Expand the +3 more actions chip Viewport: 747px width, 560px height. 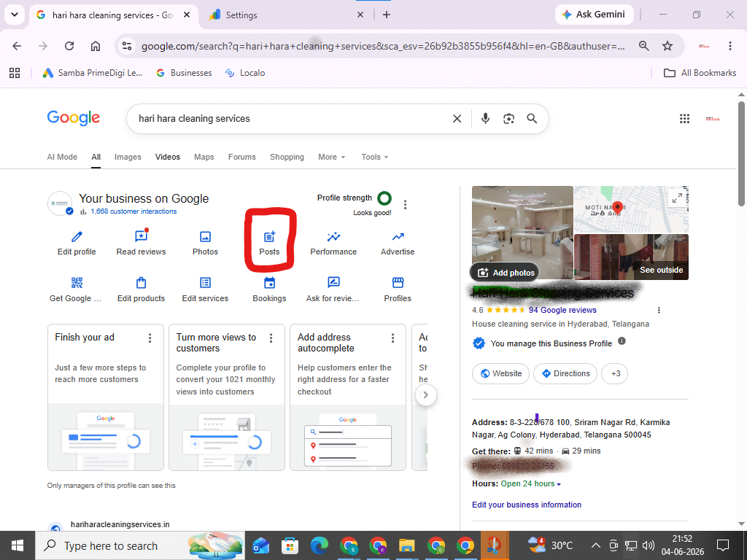click(614, 374)
